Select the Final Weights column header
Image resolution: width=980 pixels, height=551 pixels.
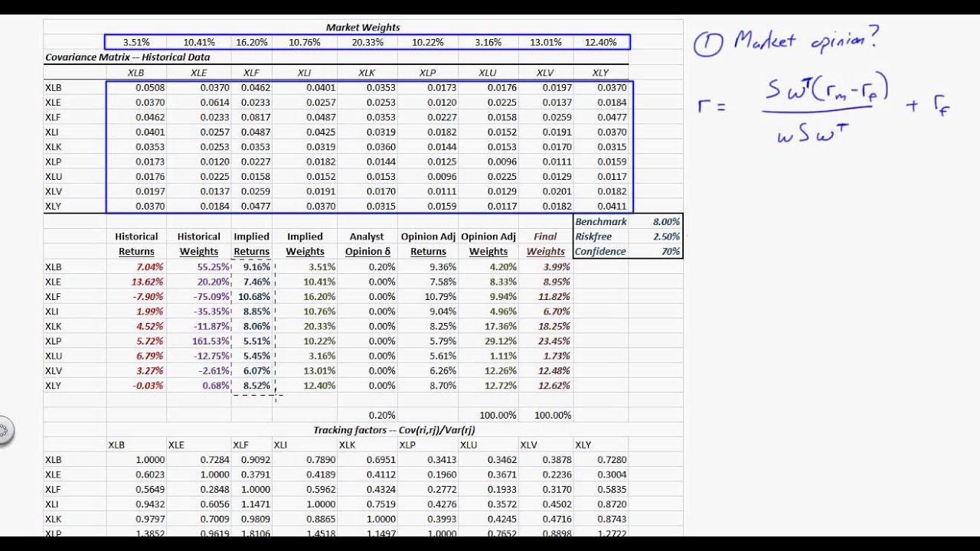click(545, 244)
